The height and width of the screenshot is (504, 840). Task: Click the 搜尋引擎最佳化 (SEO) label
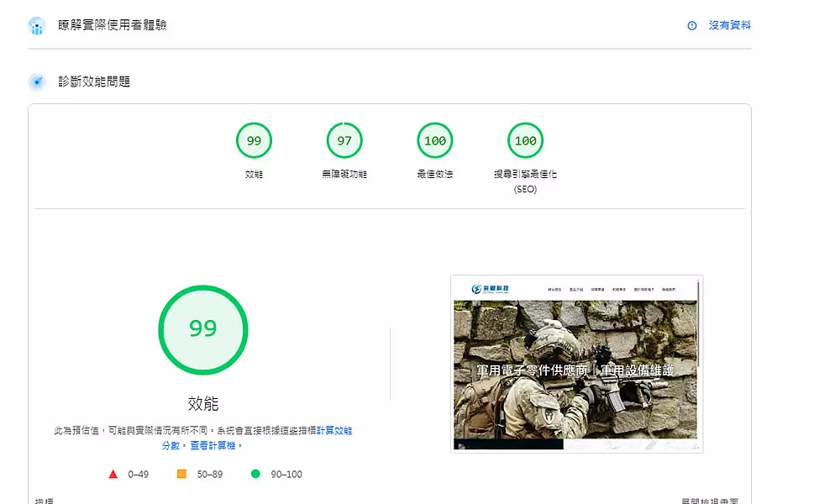point(525,181)
